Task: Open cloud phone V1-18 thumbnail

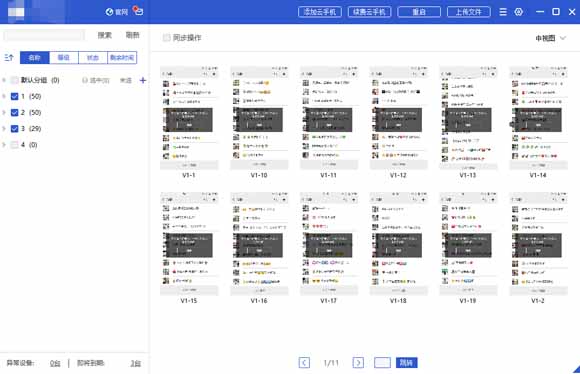Action: [398, 243]
